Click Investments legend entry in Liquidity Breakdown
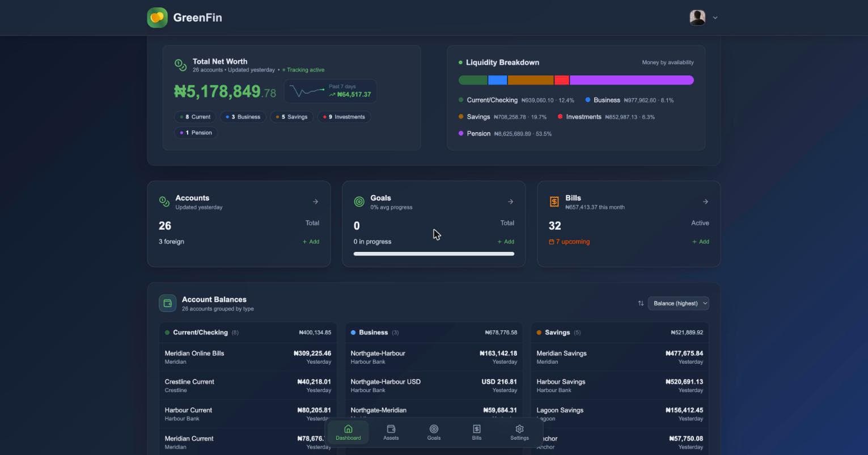 pyautogui.click(x=606, y=117)
